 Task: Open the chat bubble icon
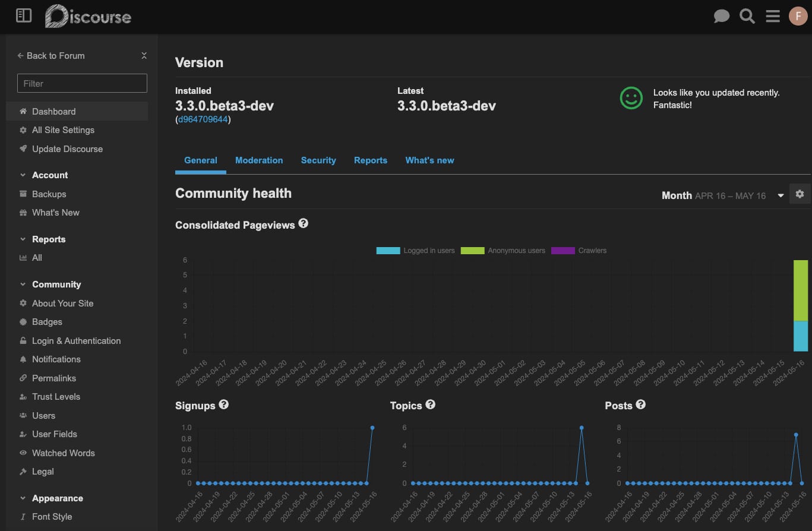tap(721, 16)
